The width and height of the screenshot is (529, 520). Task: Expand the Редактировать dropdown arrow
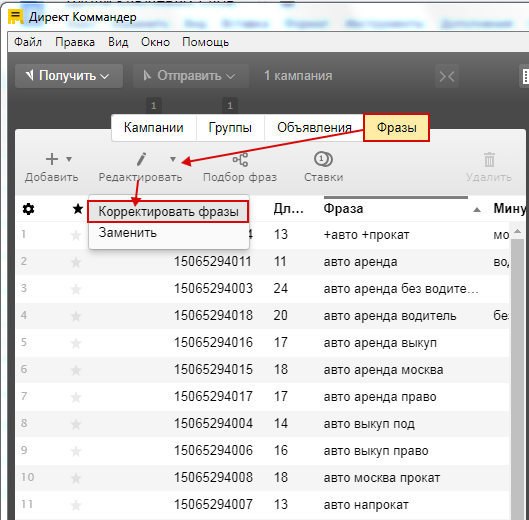pyautogui.click(x=173, y=159)
